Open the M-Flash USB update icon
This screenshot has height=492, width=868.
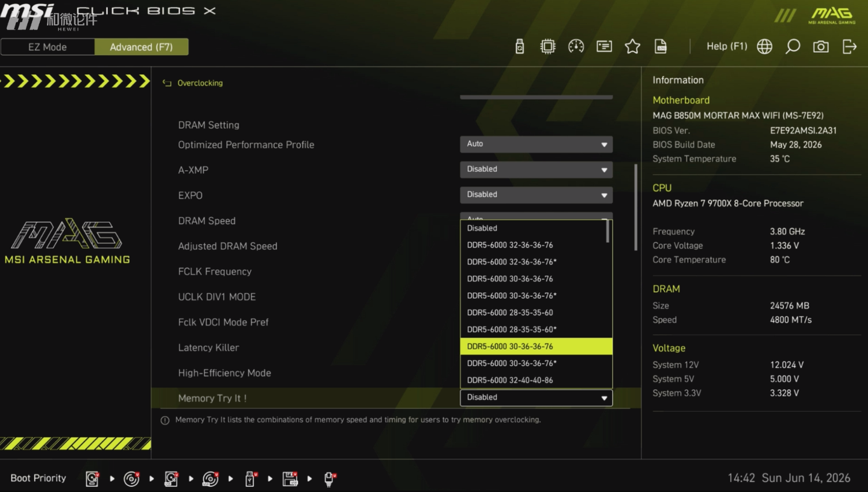(x=520, y=46)
